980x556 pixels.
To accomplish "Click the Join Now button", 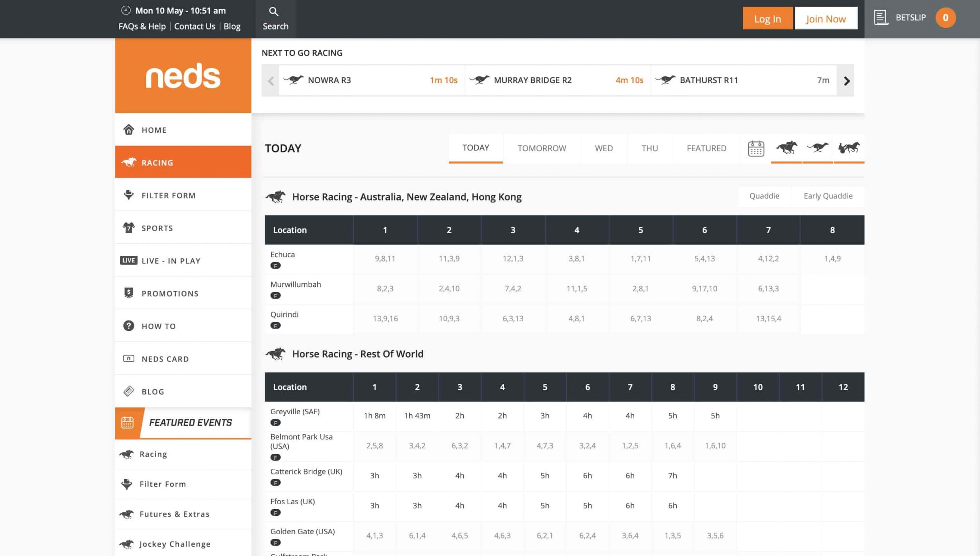I will 826,18.
